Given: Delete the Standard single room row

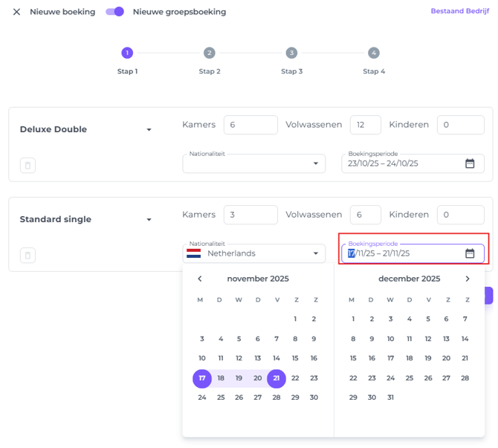Looking at the screenshot, I should pyautogui.click(x=28, y=256).
